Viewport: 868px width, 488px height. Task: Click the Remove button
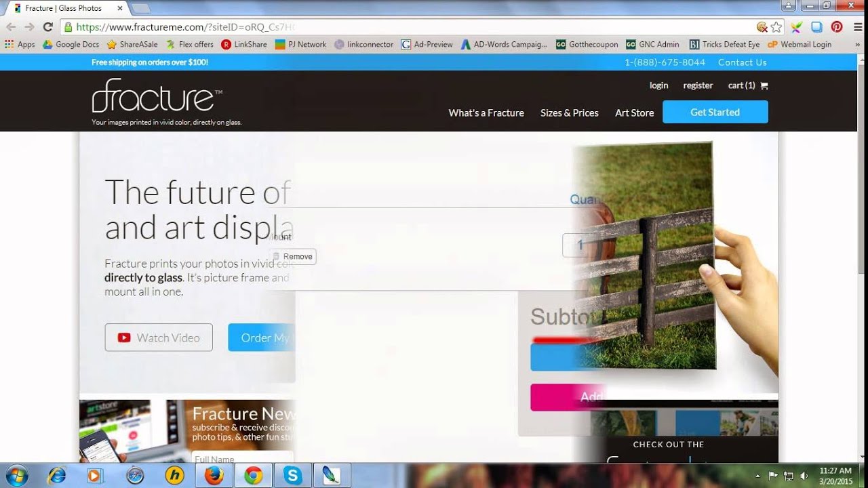point(292,256)
